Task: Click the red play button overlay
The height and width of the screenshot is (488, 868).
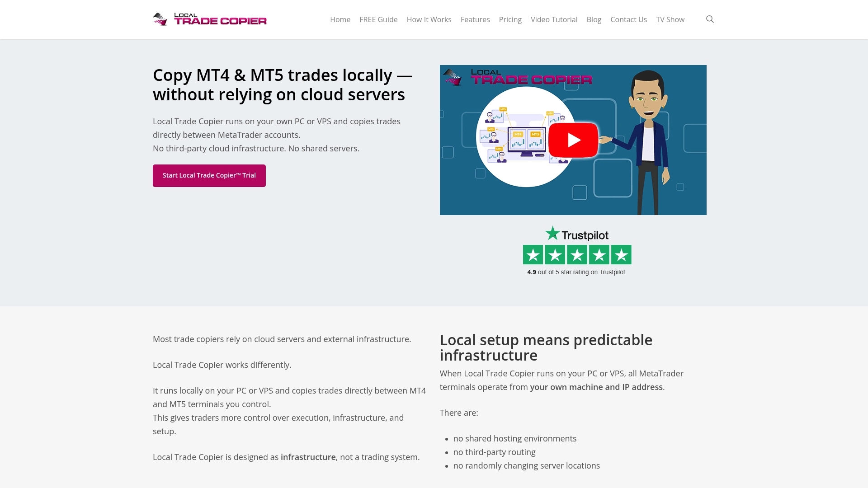Action: point(573,140)
